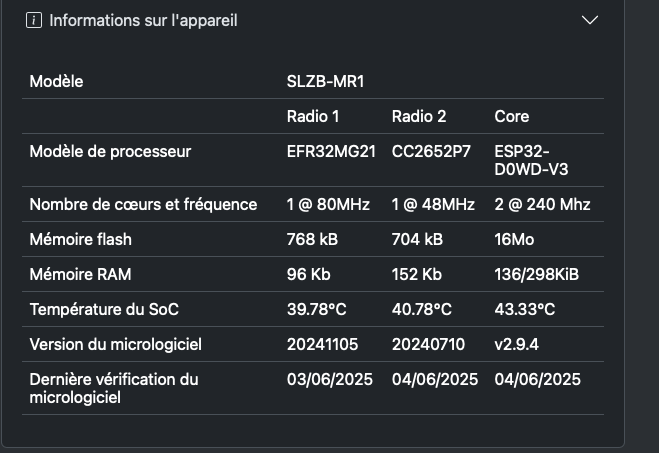
Task: Select the CC2652P7 processor value
Action: (431, 152)
